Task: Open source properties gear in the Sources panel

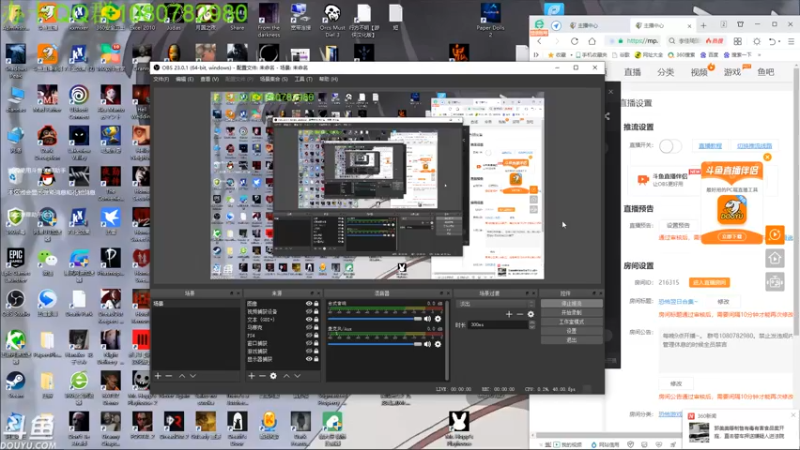Action: (x=273, y=376)
